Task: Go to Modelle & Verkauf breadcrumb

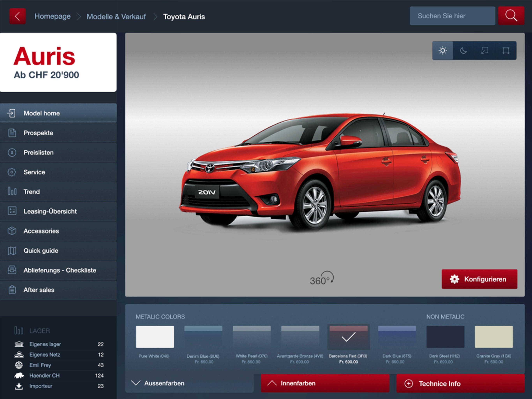Action: 116,17
